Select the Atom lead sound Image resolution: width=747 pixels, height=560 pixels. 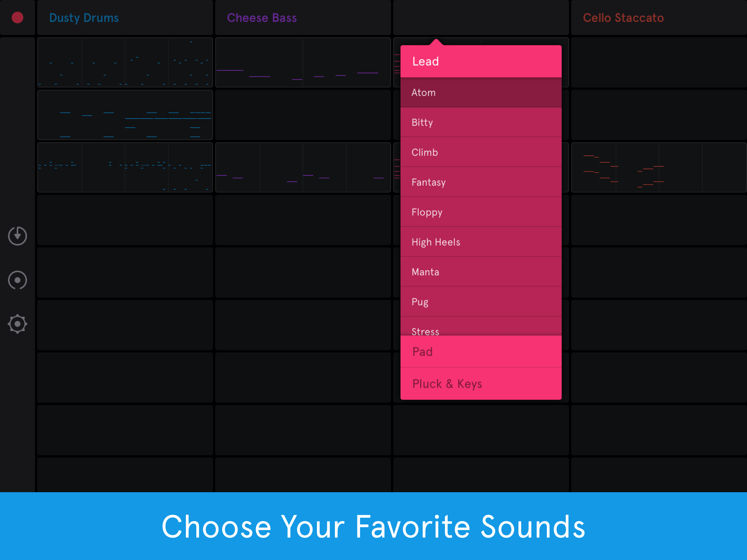click(x=481, y=92)
